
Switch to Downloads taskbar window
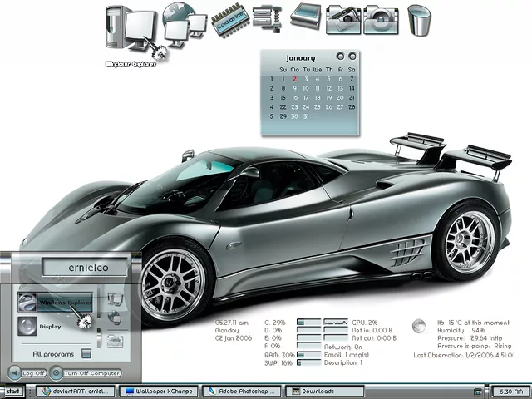coord(322,391)
